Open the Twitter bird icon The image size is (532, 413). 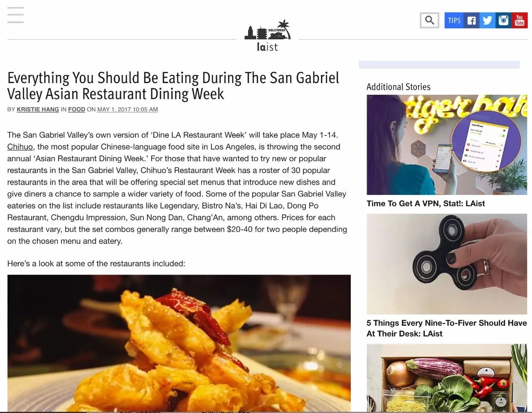488,20
